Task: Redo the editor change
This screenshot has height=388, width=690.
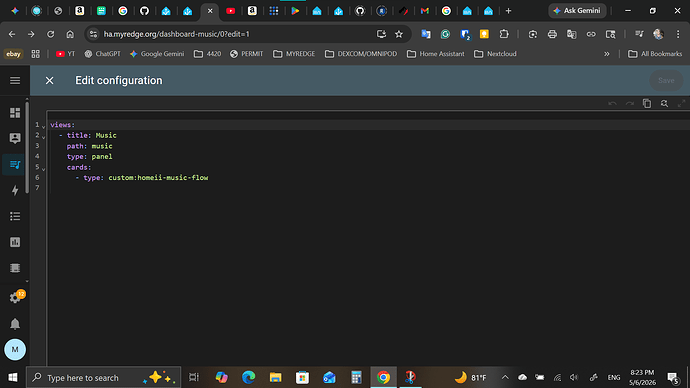Action: tap(630, 103)
